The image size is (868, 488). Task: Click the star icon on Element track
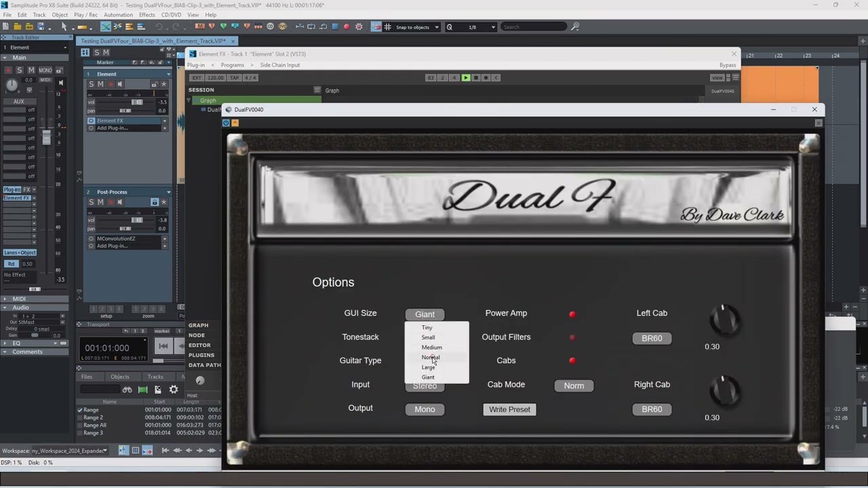click(163, 84)
